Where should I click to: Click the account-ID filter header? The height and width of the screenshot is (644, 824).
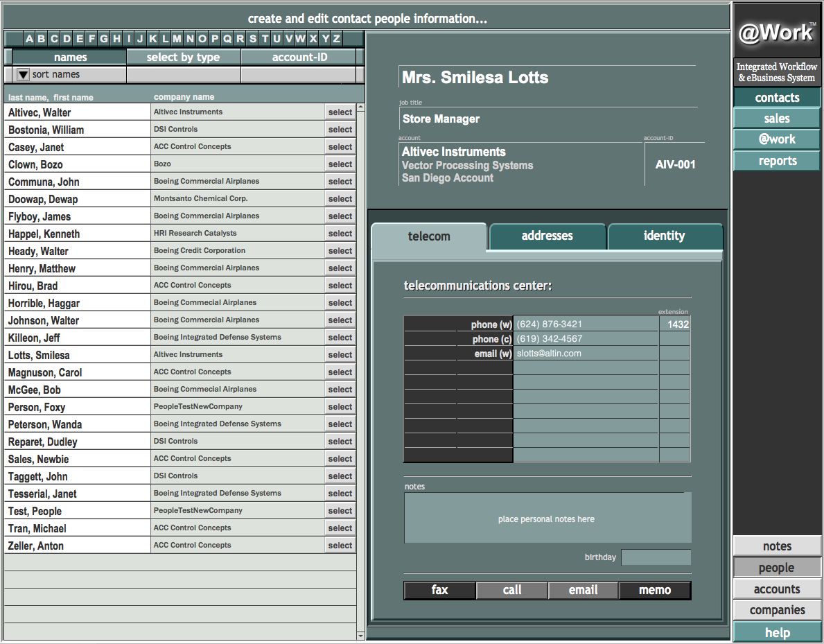point(299,57)
